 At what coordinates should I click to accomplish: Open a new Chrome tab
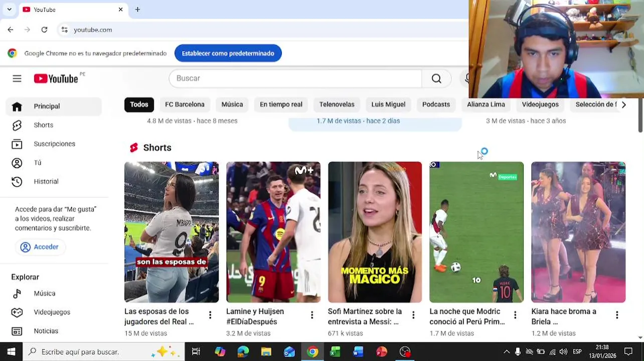(137, 10)
